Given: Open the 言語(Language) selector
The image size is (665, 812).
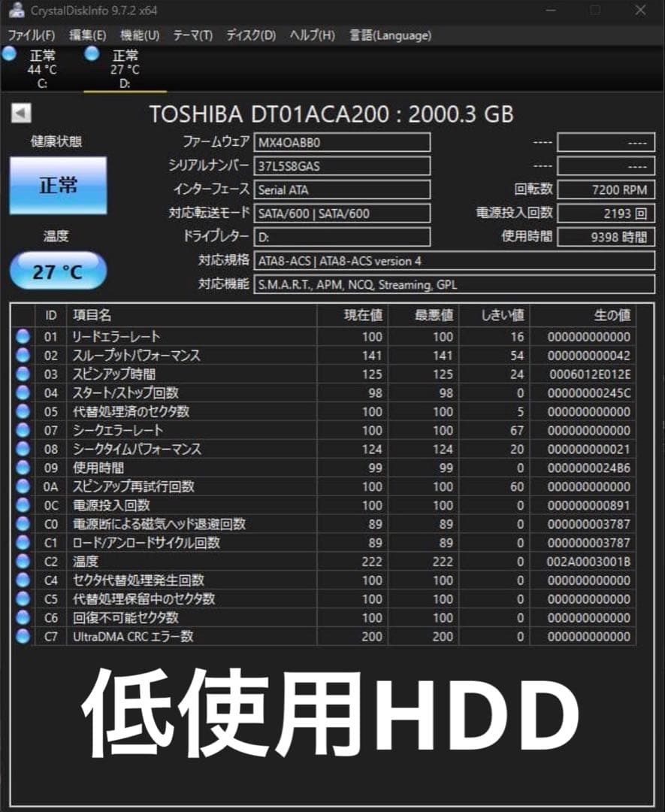Looking at the screenshot, I should (389, 35).
